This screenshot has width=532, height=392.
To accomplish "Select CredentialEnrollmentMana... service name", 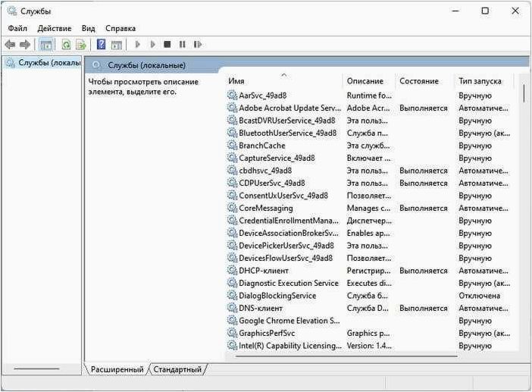I will 289,221.
